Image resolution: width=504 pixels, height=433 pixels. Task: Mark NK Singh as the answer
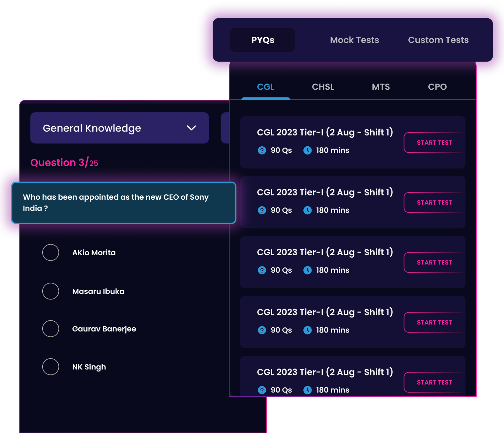(x=51, y=367)
